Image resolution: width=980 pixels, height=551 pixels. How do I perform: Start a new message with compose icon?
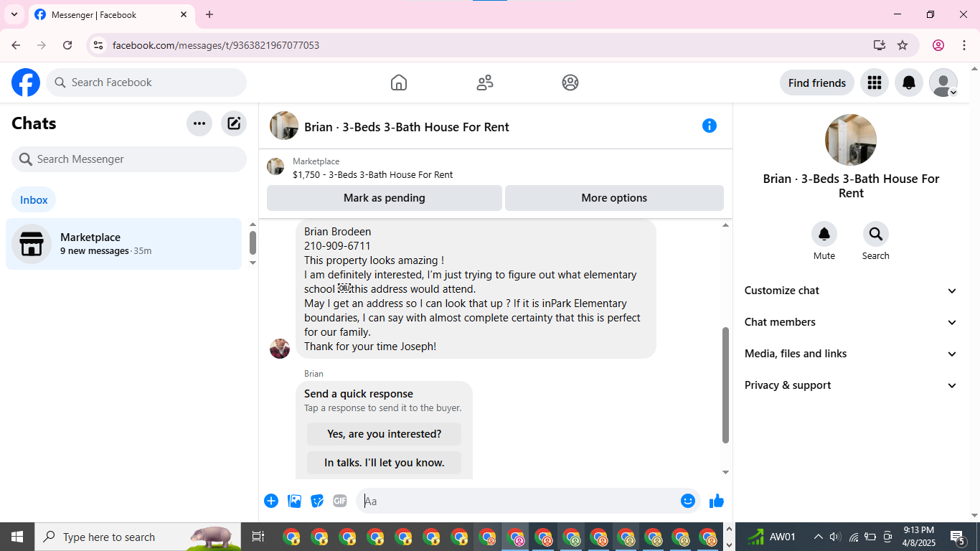point(234,123)
